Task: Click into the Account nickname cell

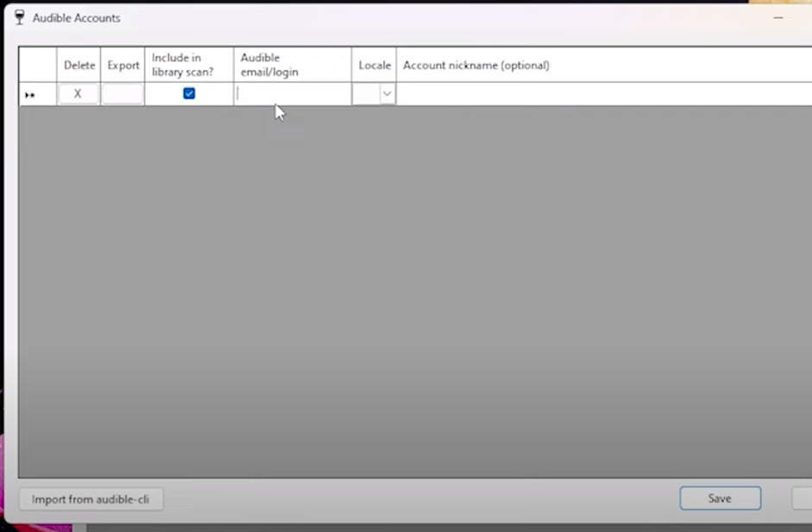Action: click(602, 94)
